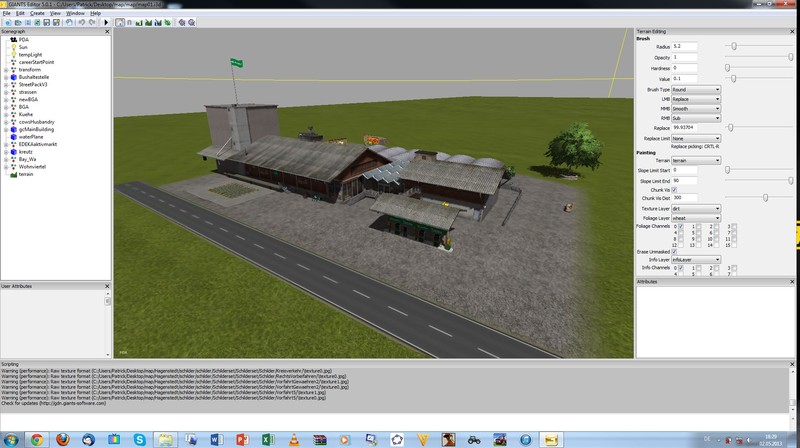Close the Terrain Editing panel

click(792, 32)
